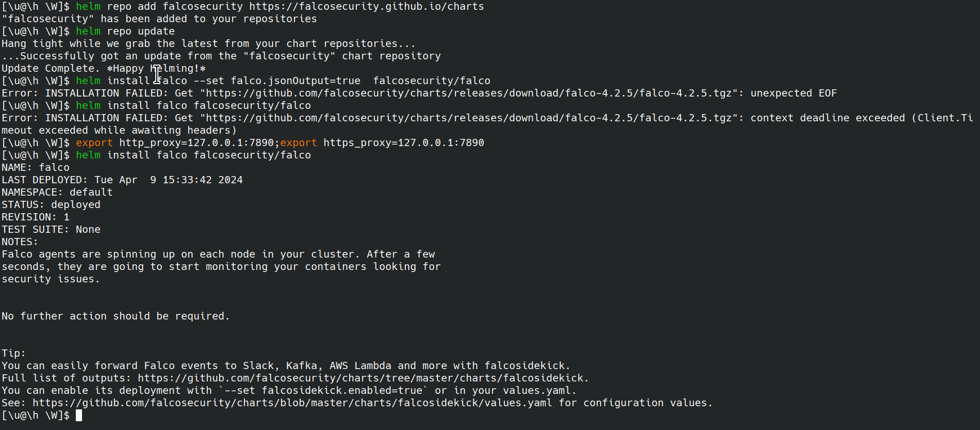Click the '--set falcosidekick.enabled=true' snippet
The image size is (980, 430).
(323, 391)
